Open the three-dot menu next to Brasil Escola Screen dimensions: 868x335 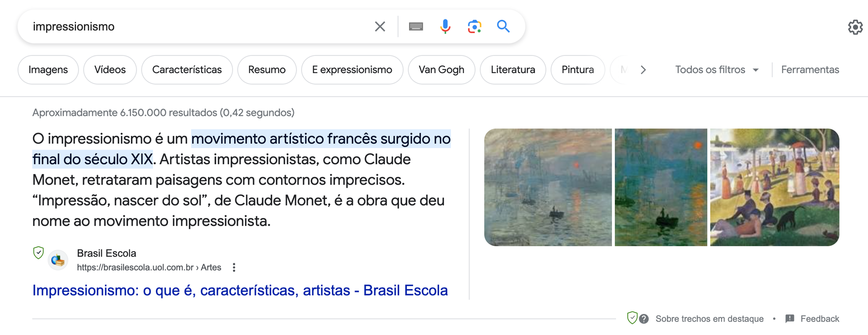[234, 267]
